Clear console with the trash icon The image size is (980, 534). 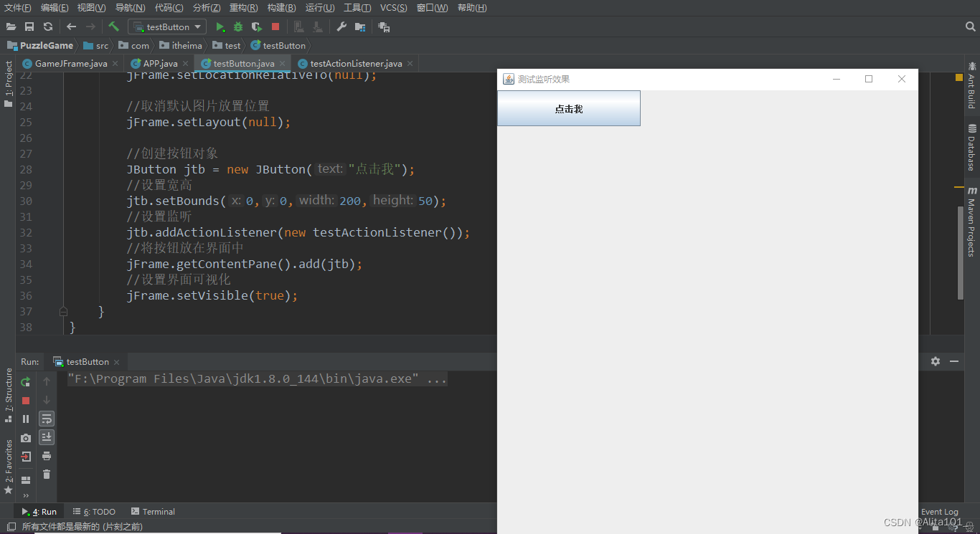(47, 475)
